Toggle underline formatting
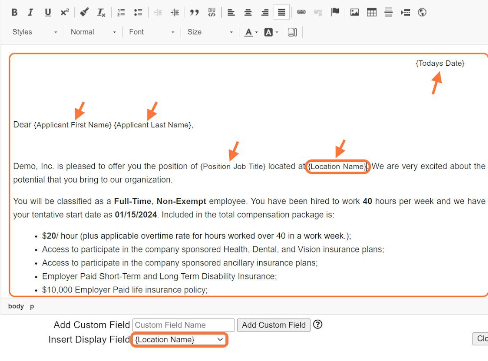 48,13
